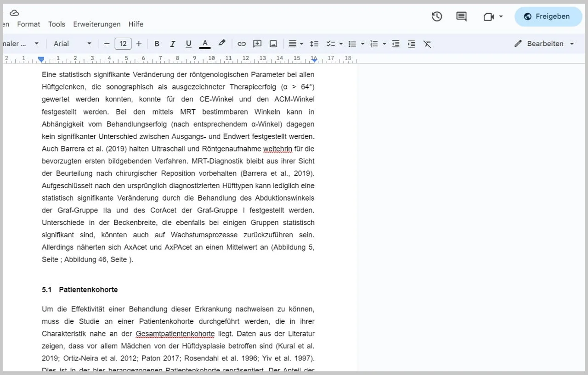Open version history icon in the top bar
The width and height of the screenshot is (588, 375).
pos(436,17)
